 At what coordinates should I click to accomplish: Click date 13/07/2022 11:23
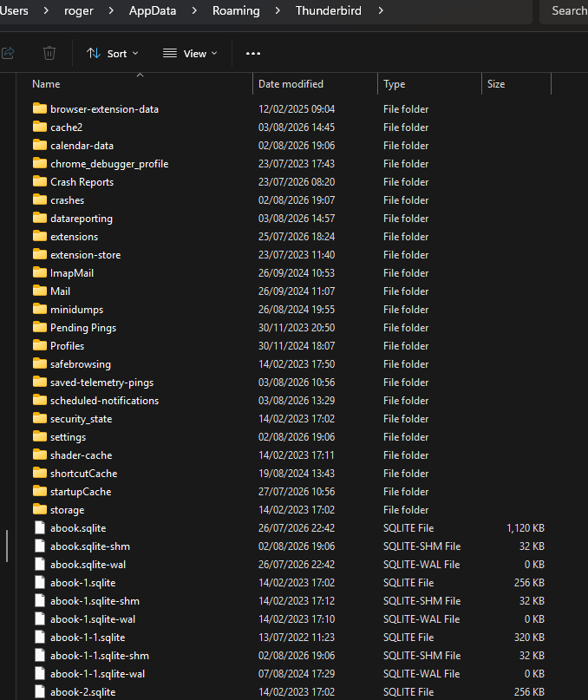click(x=297, y=638)
